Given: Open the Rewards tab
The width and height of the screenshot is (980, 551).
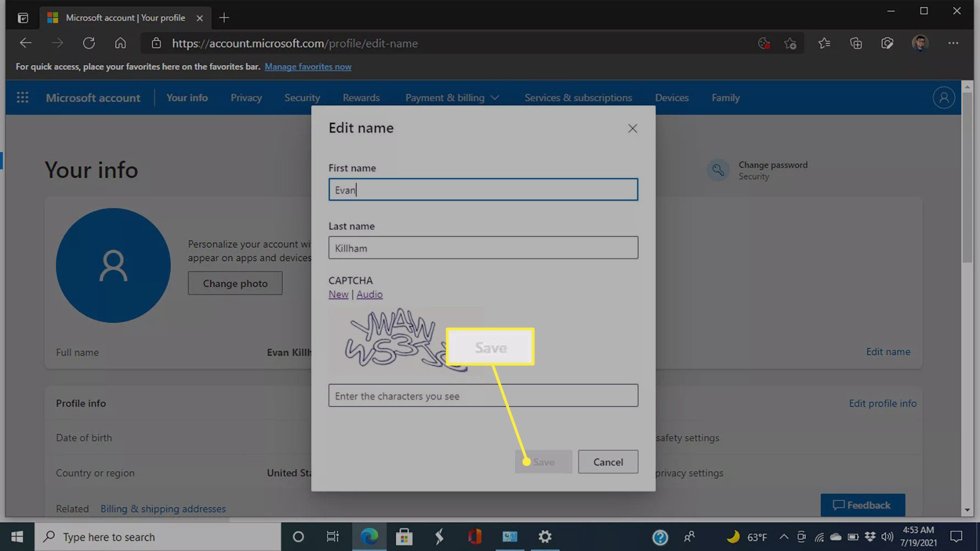Looking at the screenshot, I should (361, 98).
